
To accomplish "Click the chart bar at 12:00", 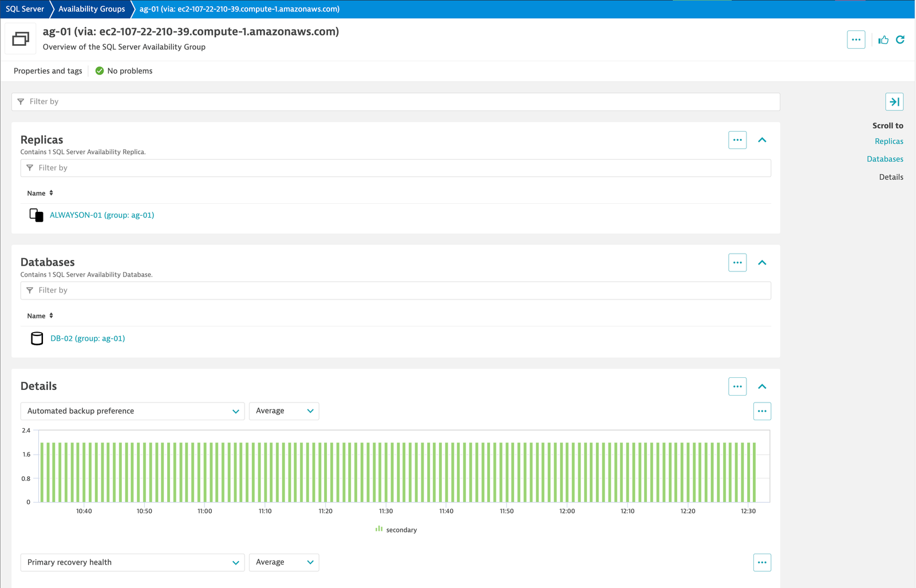I will pyautogui.click(x=567, y=472).
